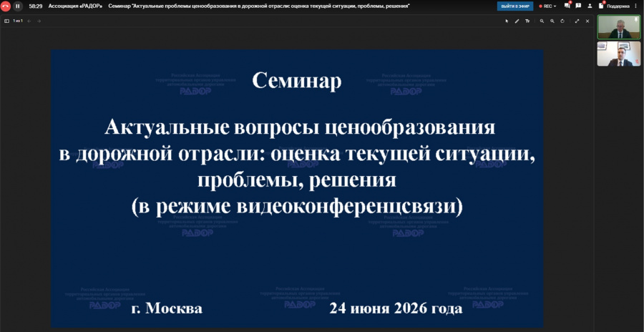The width and height of the screenshot is (644, 332).
Task: Open the REC recording dropdown
Action: pos(548,6)
